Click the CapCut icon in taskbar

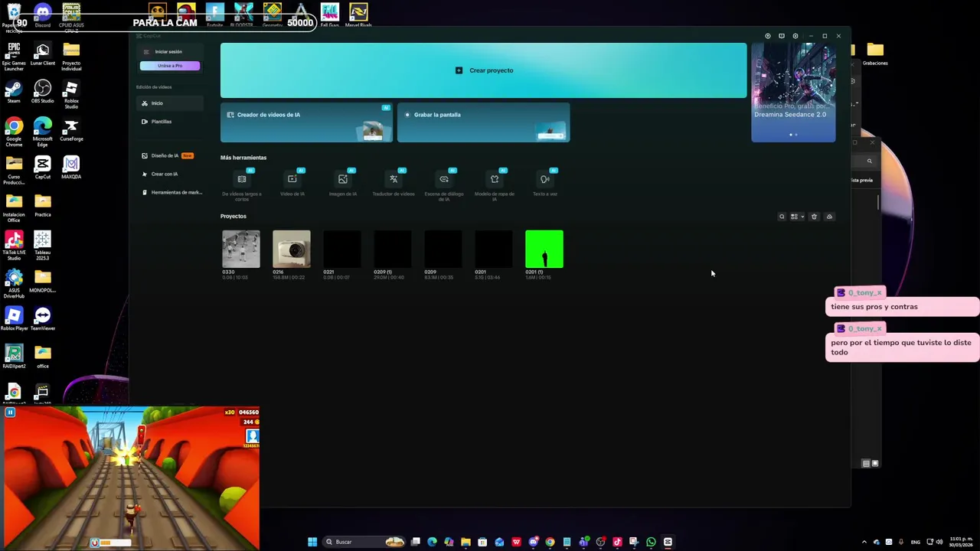pos(668,542)
